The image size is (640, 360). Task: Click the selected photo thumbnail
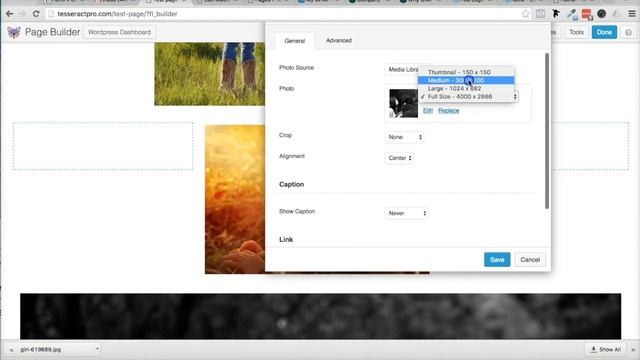[x=403, y=104]
